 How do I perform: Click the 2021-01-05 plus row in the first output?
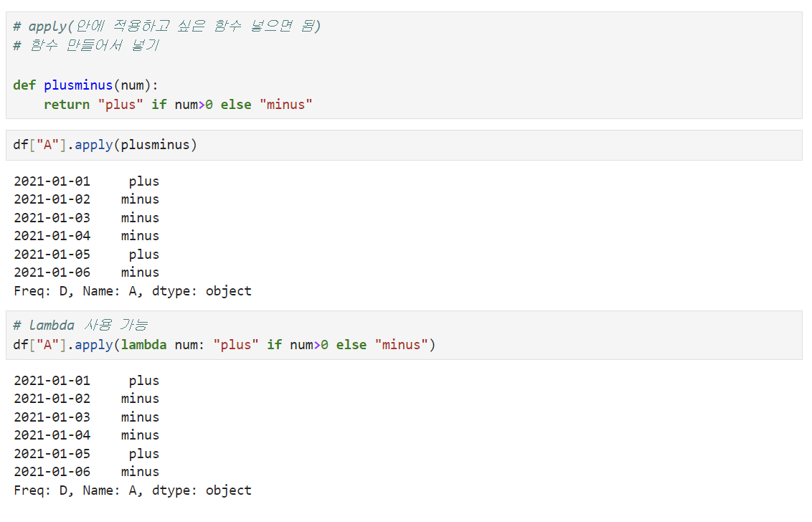point(87,255)
